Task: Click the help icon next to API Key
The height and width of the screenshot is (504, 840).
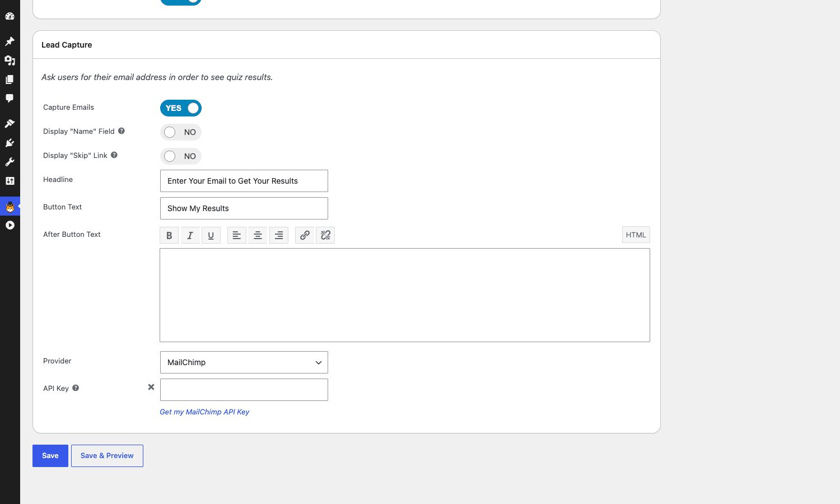Action: (76, 388)
